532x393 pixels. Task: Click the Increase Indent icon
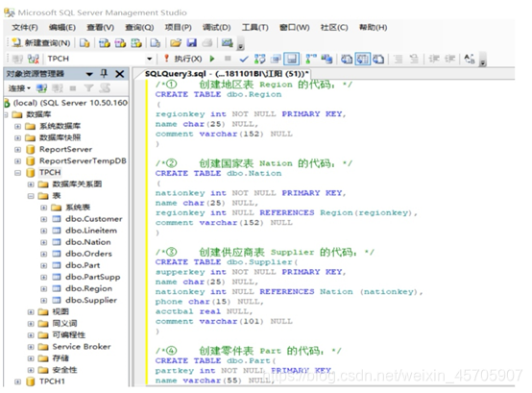click(449, 59)
